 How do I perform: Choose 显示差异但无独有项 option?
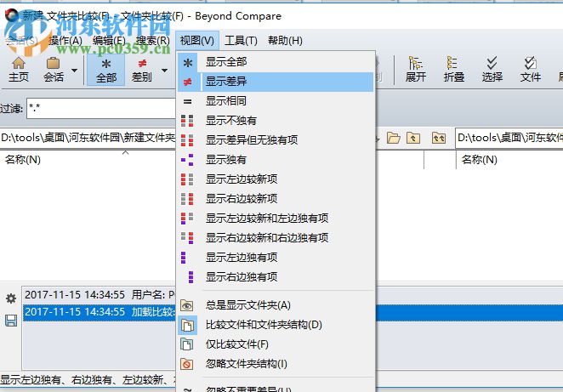tap(276, 140)
